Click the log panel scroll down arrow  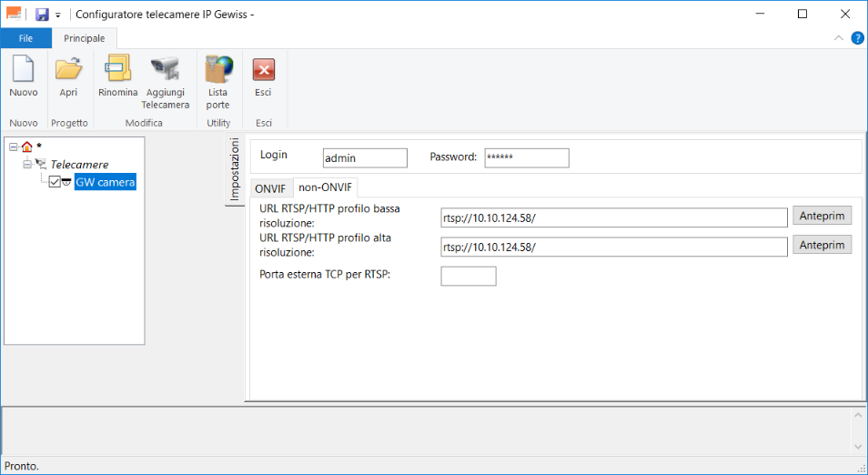tap(857, 446)
